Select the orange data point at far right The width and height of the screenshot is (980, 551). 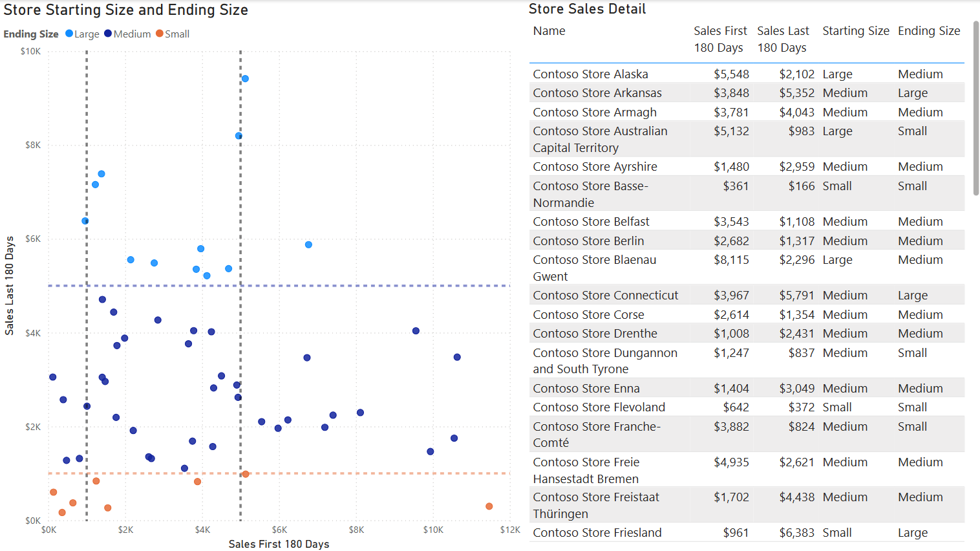pos(489,506)
